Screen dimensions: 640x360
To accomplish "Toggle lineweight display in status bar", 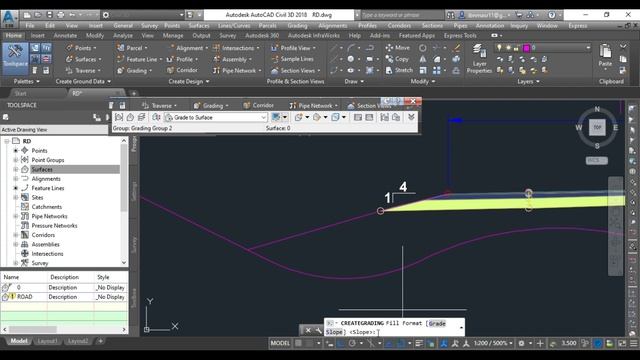I will (419, 343).
